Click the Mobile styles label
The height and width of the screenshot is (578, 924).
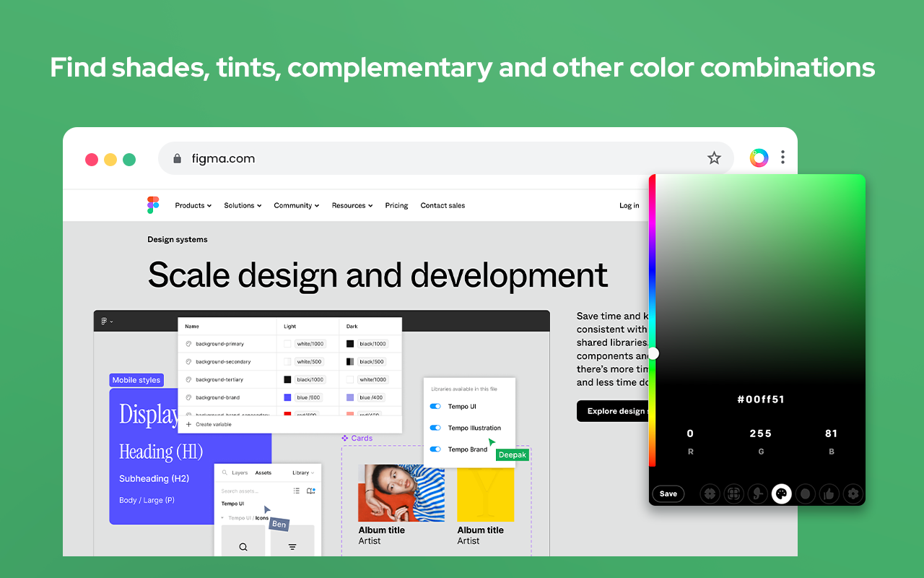pyautogui.click(x=136, y=380)
